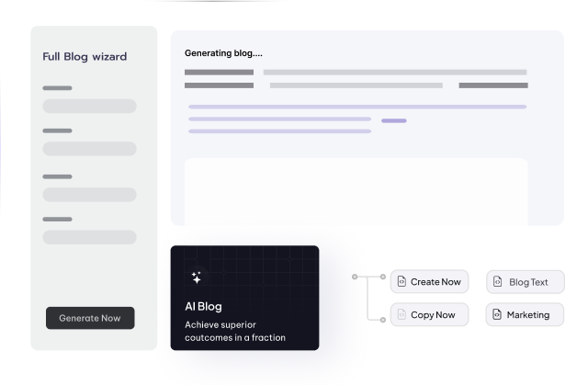Choose the Blog Text label

tap(528, 281)
